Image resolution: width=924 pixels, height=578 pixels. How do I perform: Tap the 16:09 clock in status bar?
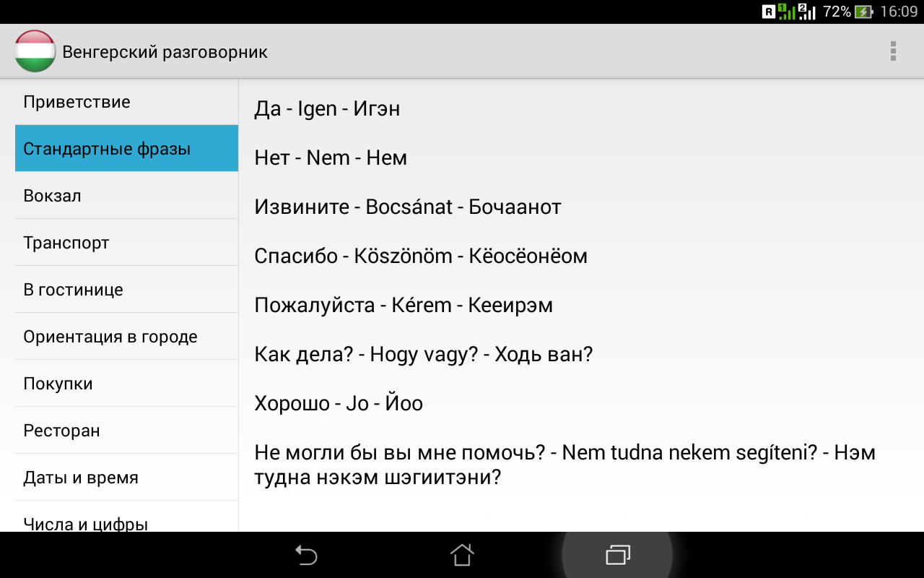[899, 12]
